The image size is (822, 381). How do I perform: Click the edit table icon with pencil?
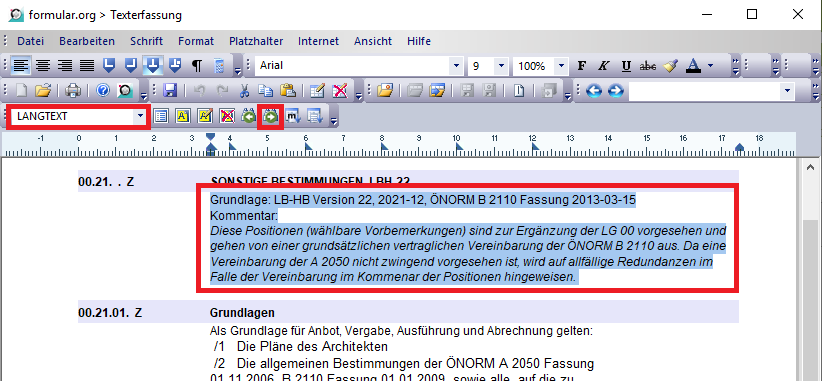tap(317, 91)
